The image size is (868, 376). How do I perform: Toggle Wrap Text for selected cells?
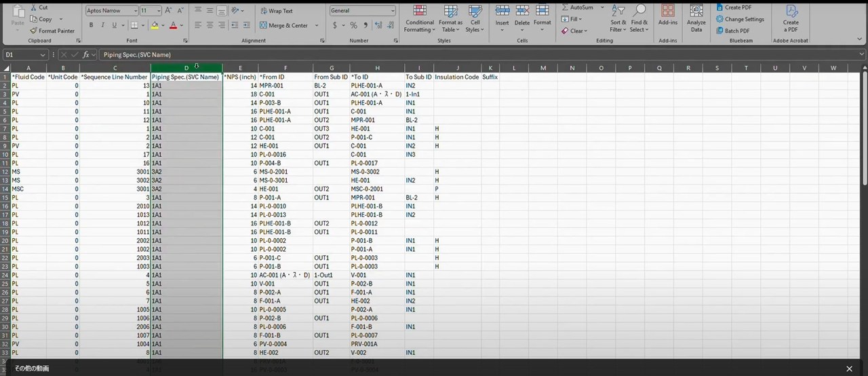(x=276, y=11)
